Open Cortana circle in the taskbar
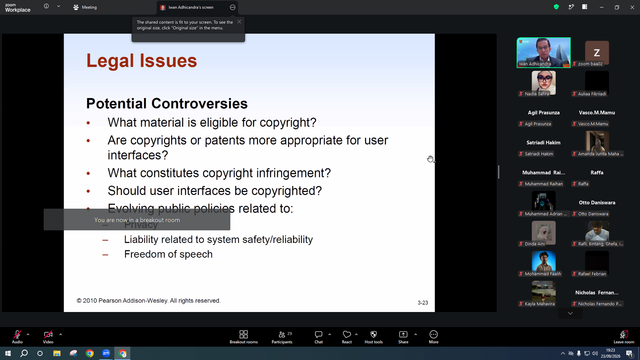Screen dimensions: 640x360 (x=40, y=353)
